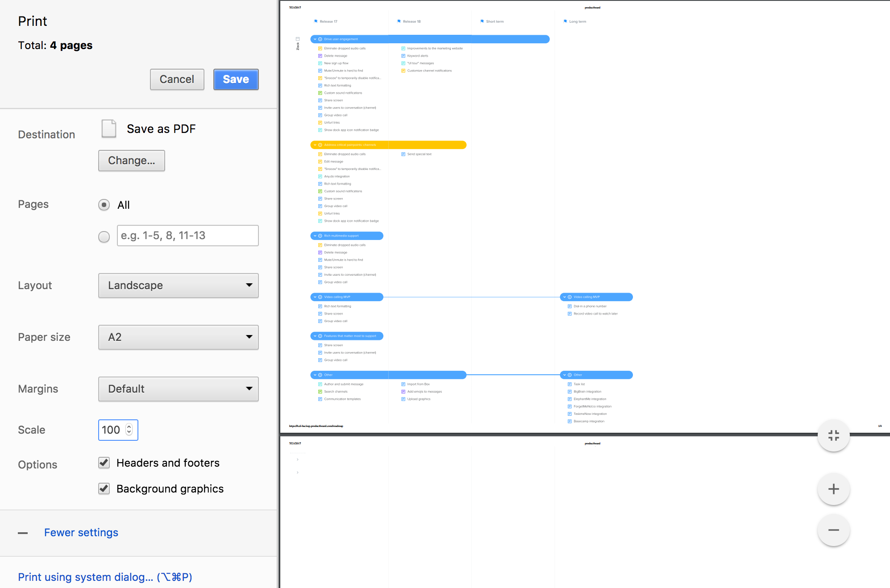
Task: Click the Drive user engagement blue bar
Action: pyautogui.click(x=430, y=39)
